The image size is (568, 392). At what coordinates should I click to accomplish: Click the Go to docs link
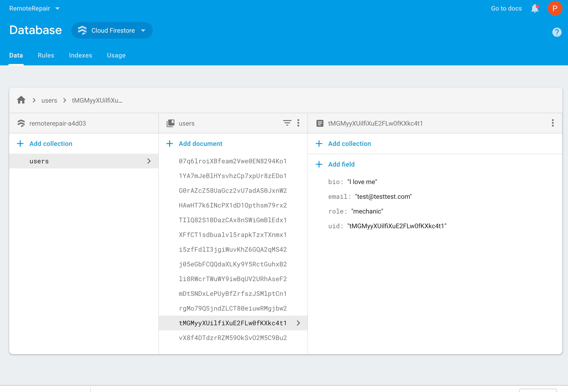tap(506, 9)
